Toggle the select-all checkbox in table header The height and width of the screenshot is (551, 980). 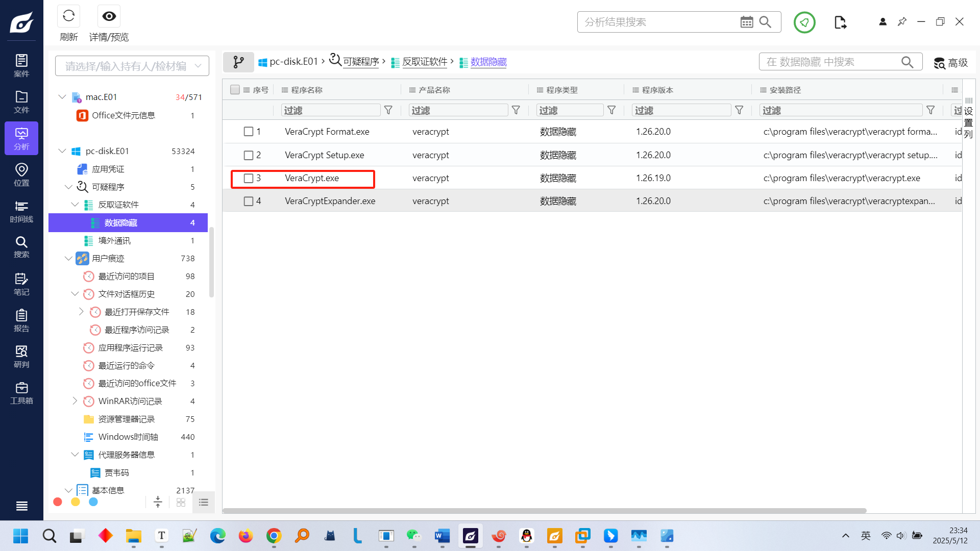click(x=235, y=90)
